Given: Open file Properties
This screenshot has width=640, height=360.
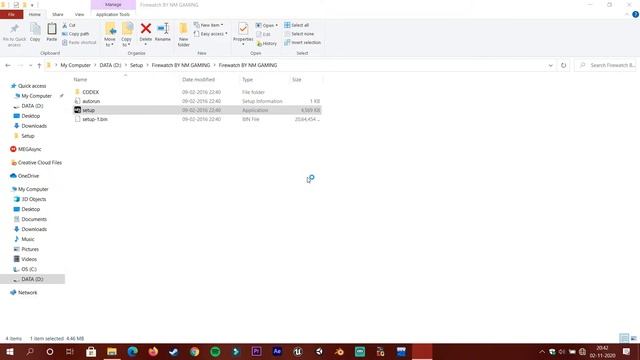Looking at the screenshot, I should 243,33.
